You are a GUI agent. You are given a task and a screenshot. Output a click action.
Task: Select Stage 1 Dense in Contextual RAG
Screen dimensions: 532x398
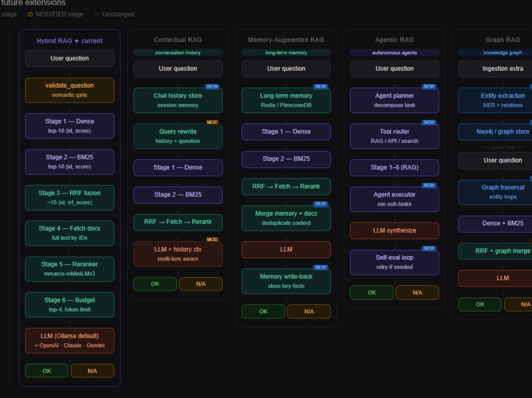(x=178, y=167)
